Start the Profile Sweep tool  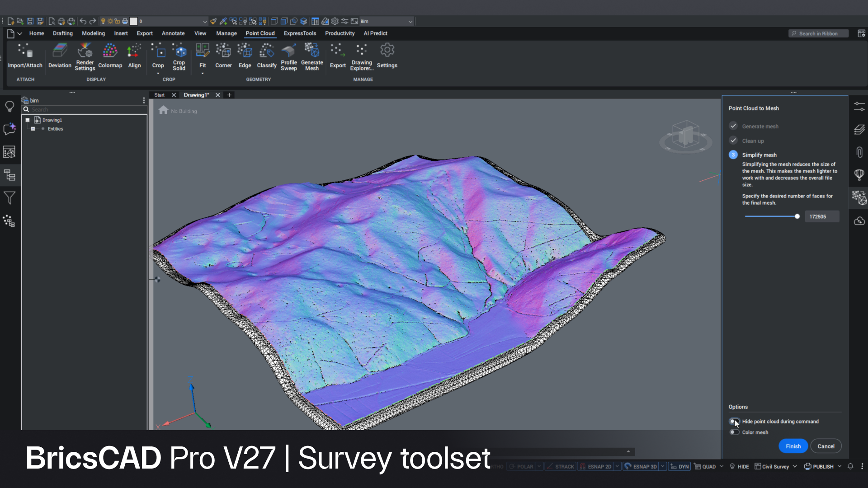(289, 57)
